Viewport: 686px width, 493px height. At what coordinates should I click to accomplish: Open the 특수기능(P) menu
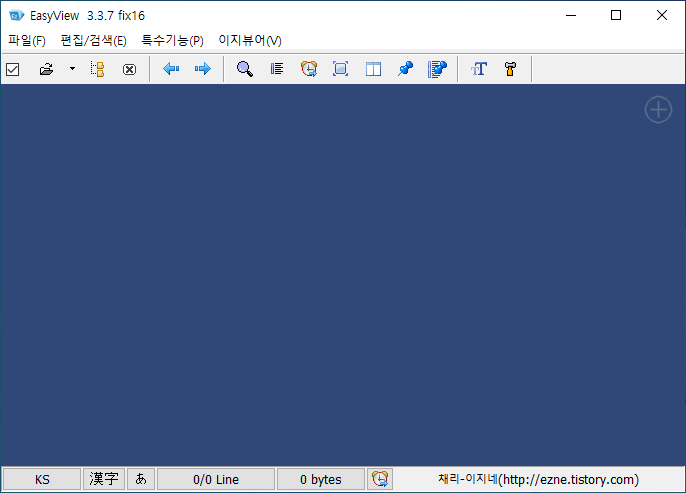pyautogui.click(x=172, y=41)
